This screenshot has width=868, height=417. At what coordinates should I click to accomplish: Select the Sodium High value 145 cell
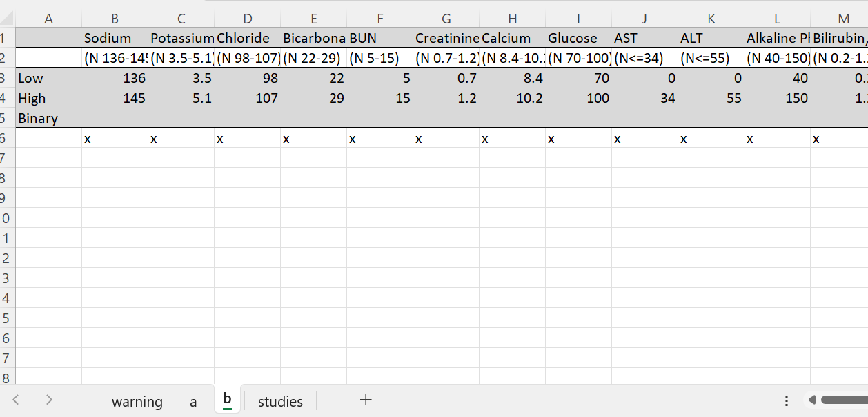[115, 98]
